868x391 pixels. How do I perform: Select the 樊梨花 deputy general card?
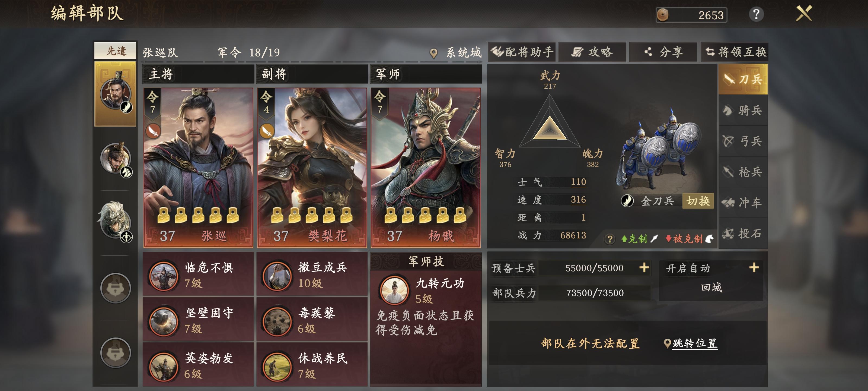pyautogui.click(x=312, y=168)
